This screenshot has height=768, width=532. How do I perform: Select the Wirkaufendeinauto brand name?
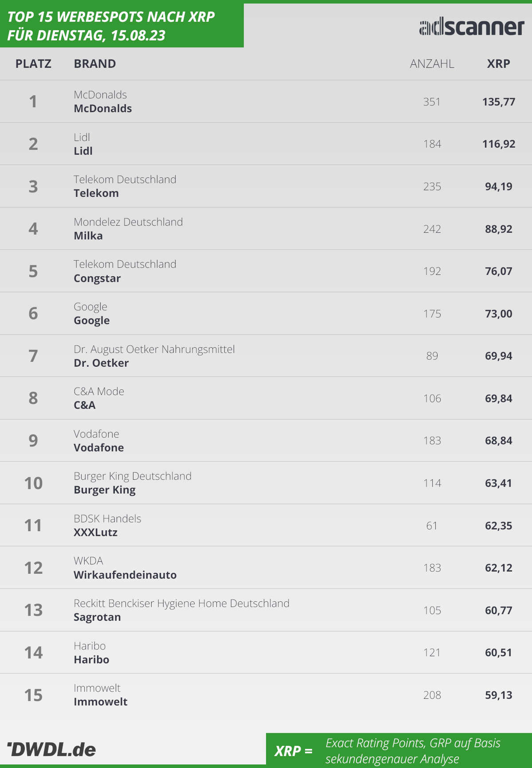[x=125, y=575]
